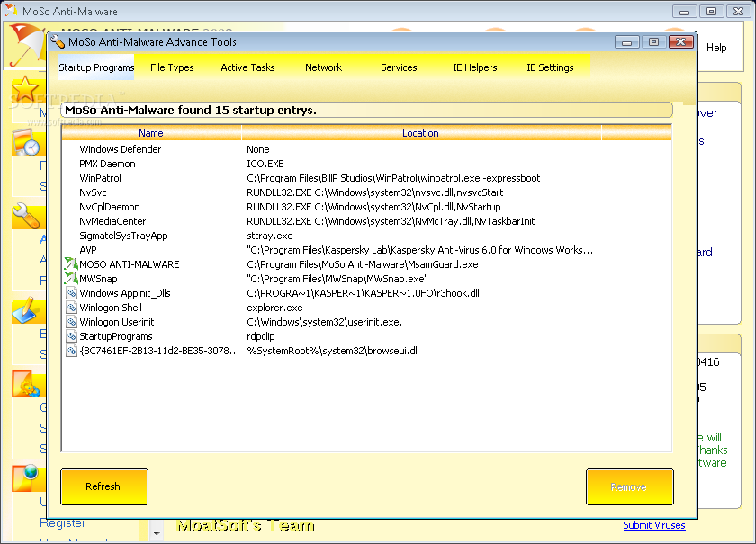Viewport: 756px width, 544px height.
Task: Sort the list by the Name column header
Action: [x=151, y=133]
